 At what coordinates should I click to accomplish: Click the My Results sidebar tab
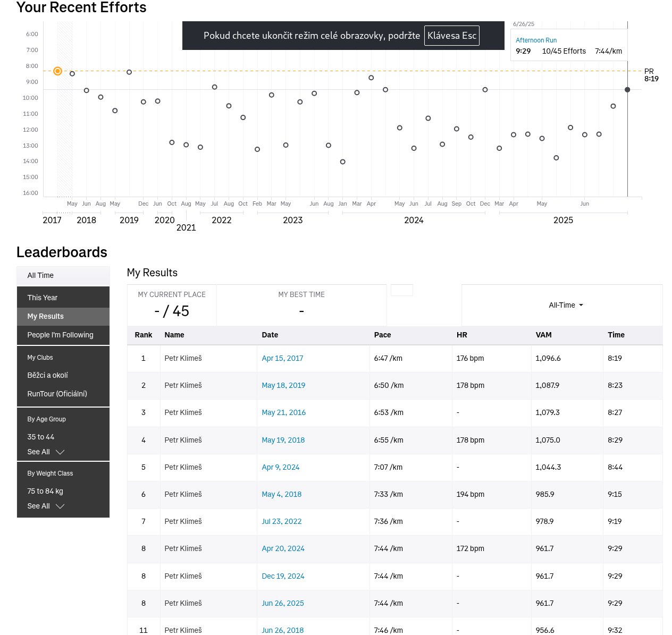[x=63, y=316]
